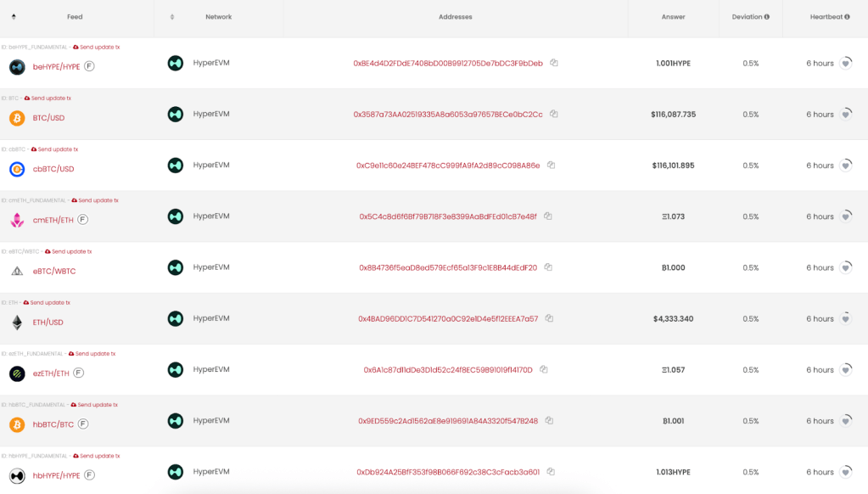Click the fundamental 'F' badge next to ezETH/ETH
Screen dimensions: 868x494
(x=79, y=373)
